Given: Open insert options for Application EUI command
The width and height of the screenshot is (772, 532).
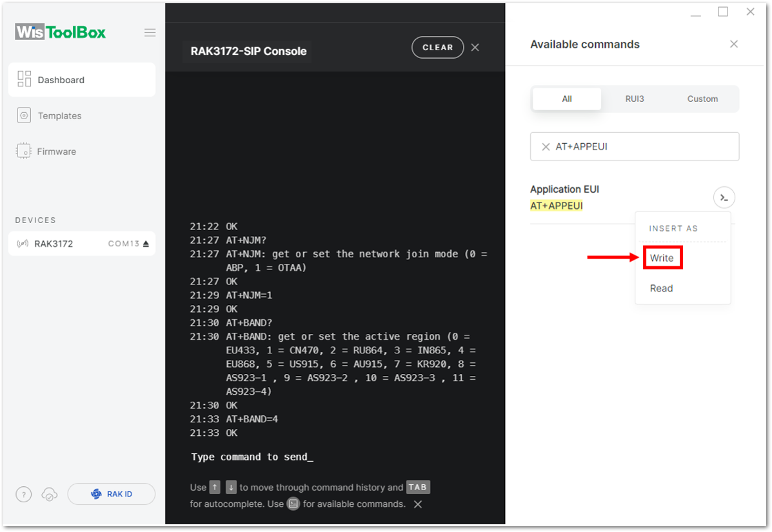Looking at the screenshot, I should coord(724,198).
